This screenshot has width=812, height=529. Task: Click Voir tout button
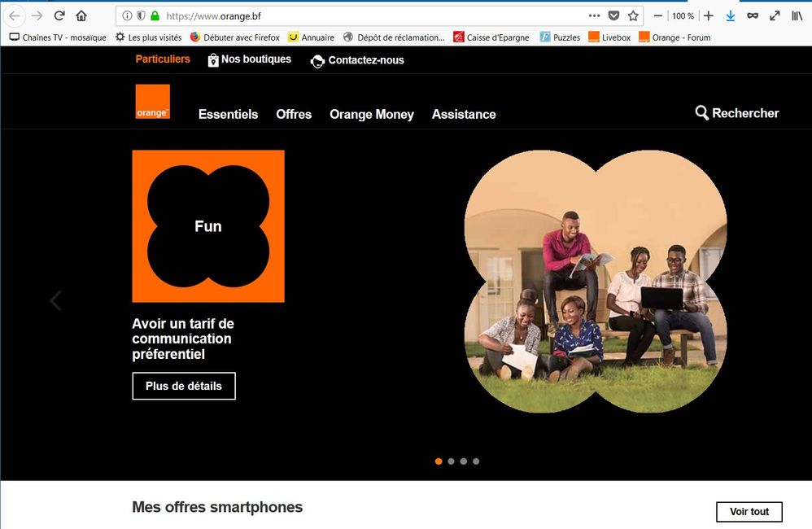(x=749, y=512)
